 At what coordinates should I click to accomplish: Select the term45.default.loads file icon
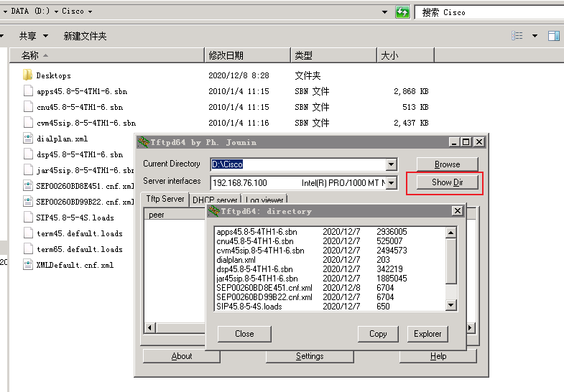coord(28,233)
